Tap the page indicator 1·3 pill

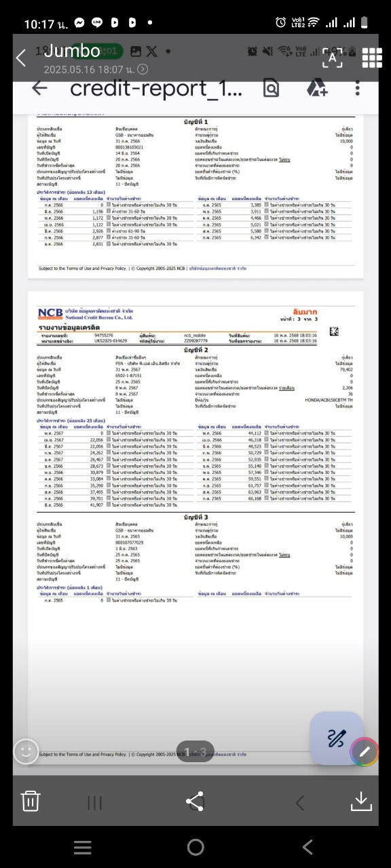195,751
